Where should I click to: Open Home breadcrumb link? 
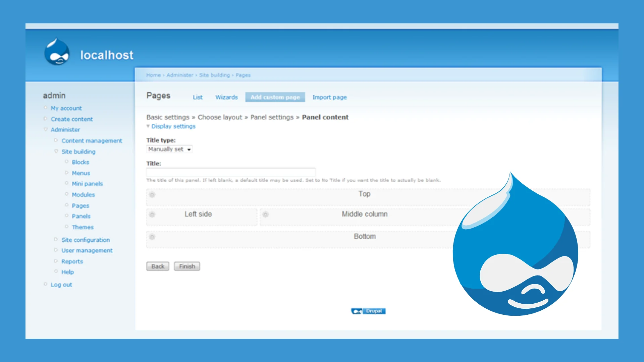(153, 75)
